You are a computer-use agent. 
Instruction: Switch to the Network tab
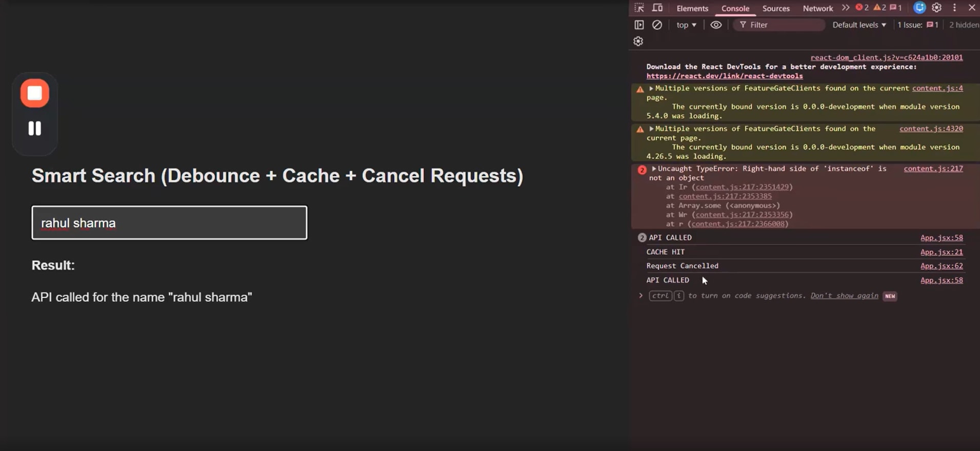point(817,8)
